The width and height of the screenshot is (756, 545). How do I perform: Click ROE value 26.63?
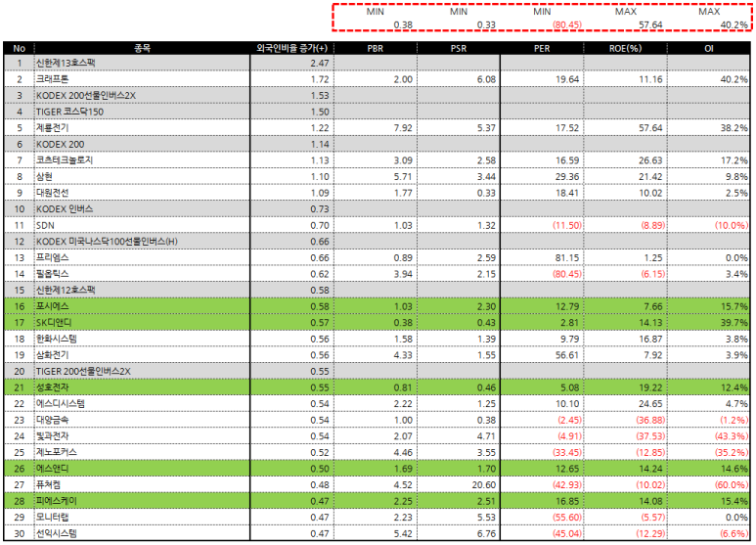coord(650,160)
